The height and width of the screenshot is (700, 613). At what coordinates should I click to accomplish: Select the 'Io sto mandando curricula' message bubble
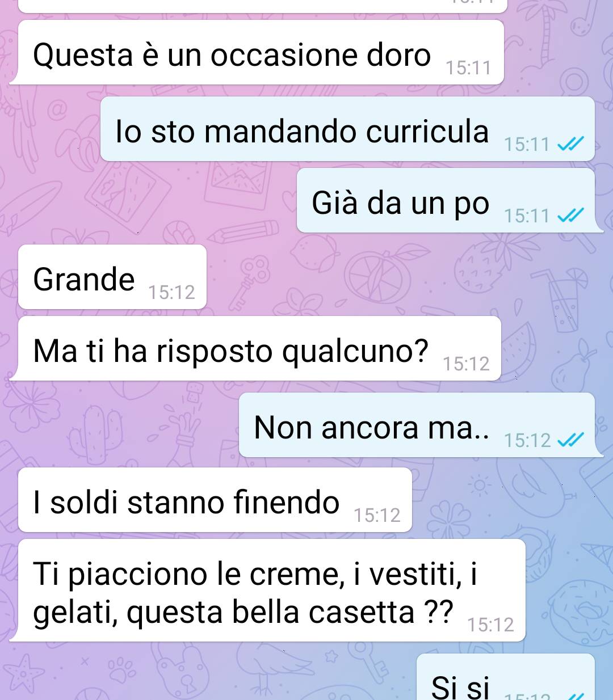[x=347, y=129]
